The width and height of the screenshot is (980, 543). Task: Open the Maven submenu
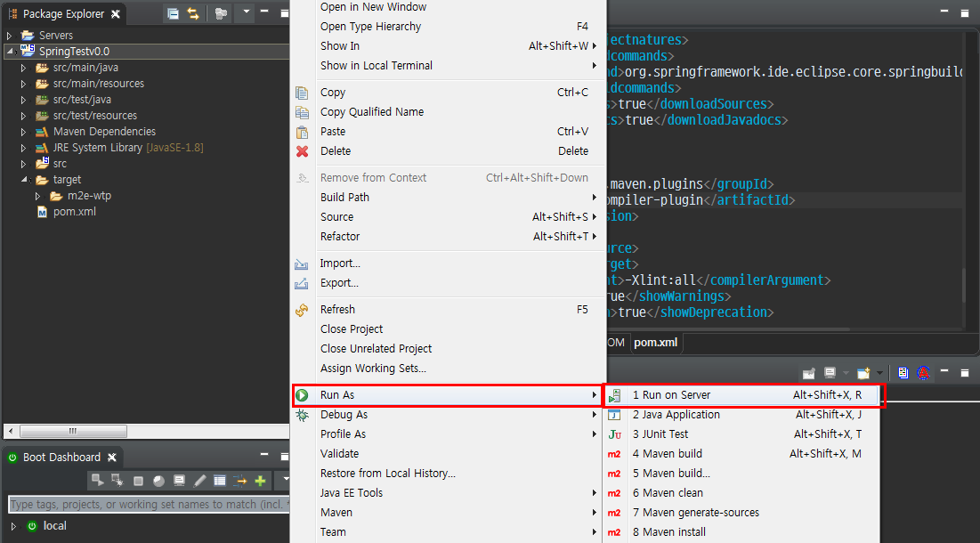click(449, 513)
